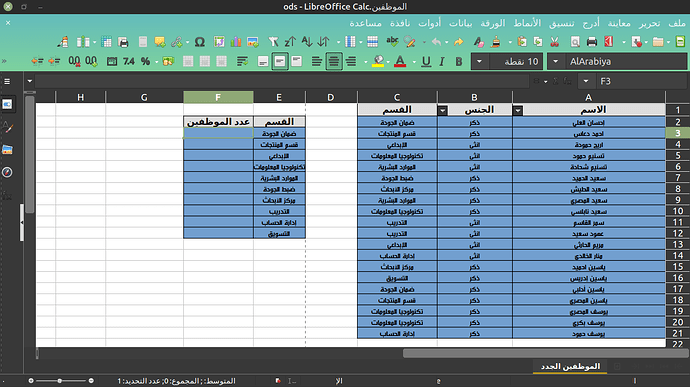Open font size dropdown arrow
The height and width of the screenshot is (387, 690).
tap(479, 61)
